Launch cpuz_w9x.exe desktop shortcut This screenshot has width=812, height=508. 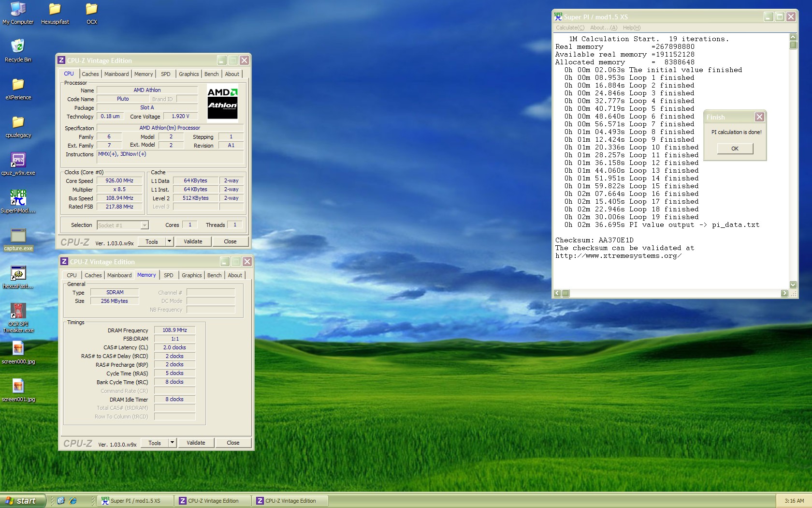[18, 164]
